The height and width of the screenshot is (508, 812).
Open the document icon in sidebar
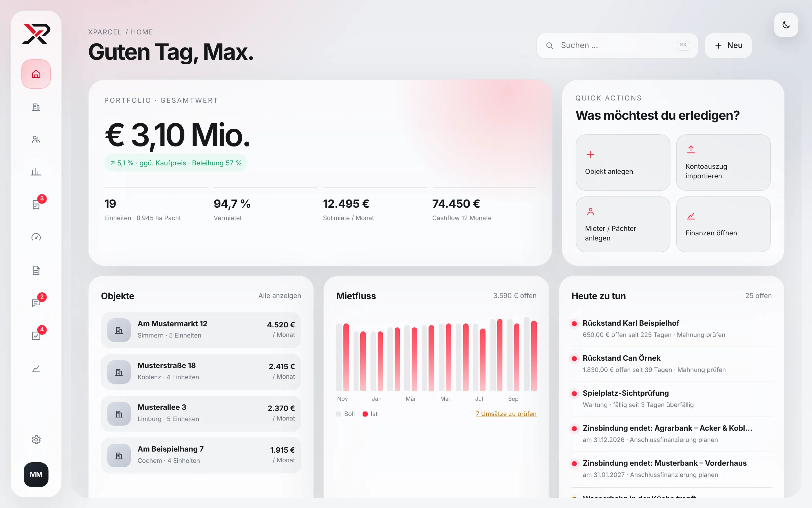(x=36, y=270)
